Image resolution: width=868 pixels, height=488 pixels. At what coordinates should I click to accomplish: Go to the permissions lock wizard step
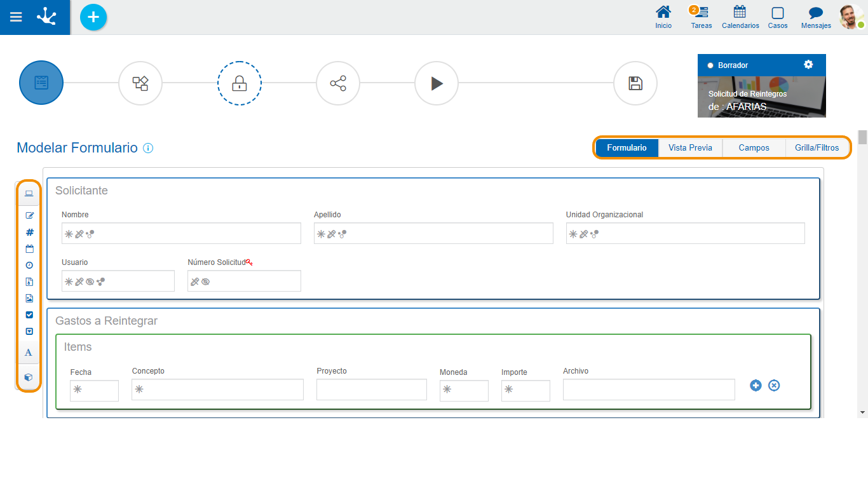tap(240, 83)
